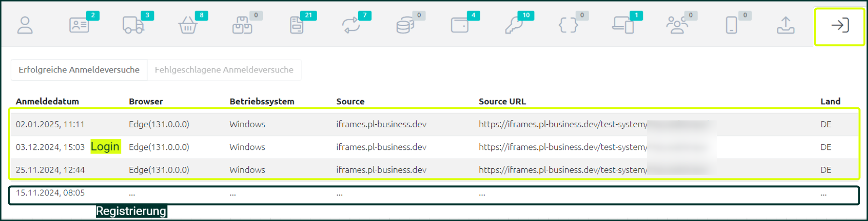Open the stacked boxes icon tab
868x221 pixels.
(x=243, y=25)
